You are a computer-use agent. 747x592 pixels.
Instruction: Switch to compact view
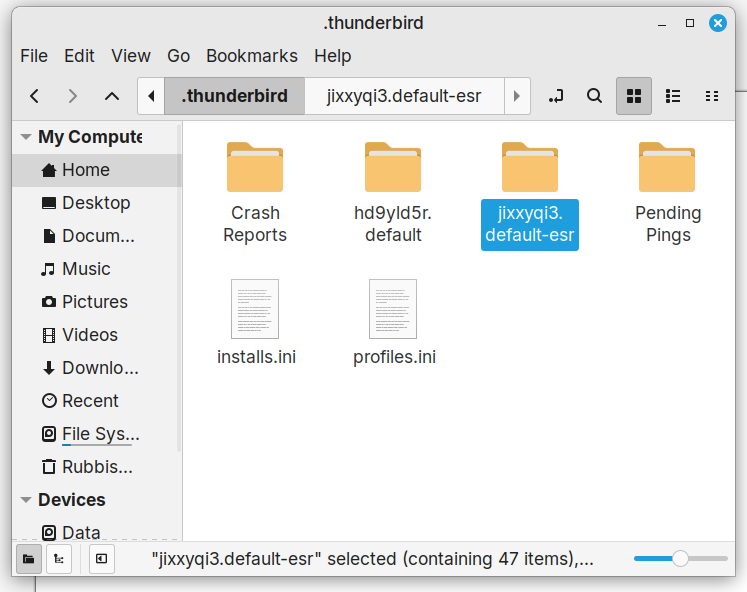pos(712,96)
